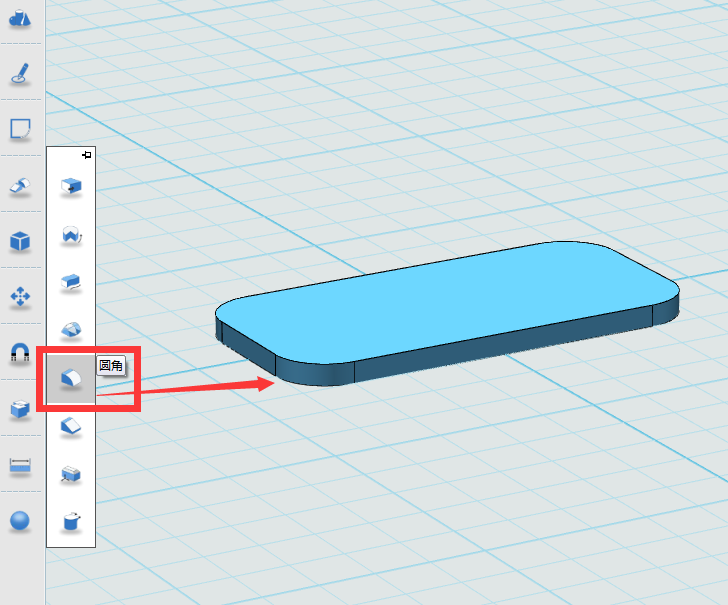Screen dimensions: 728x605
Task: Choose the Extrude tool in flyout
Action: click(71, 187)
